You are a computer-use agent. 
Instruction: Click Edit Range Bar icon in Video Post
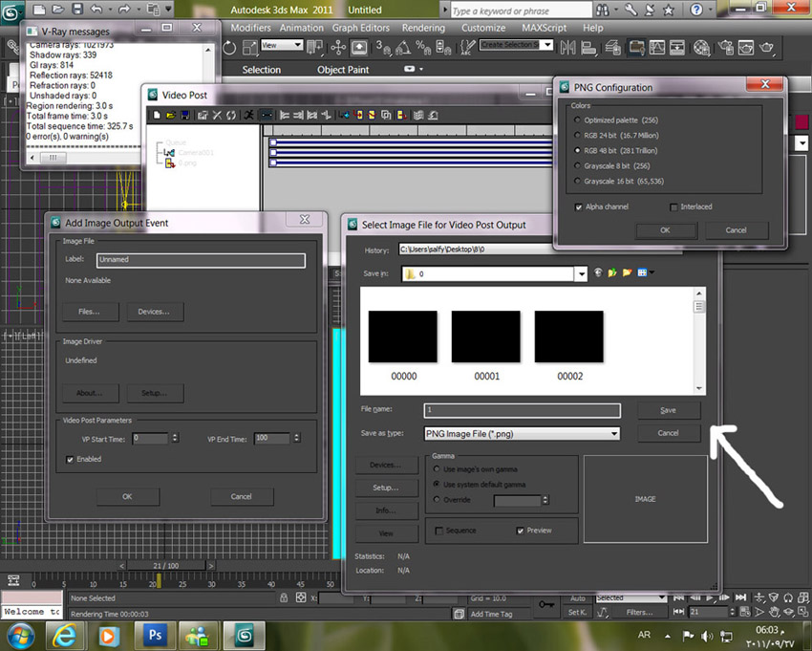267,115
